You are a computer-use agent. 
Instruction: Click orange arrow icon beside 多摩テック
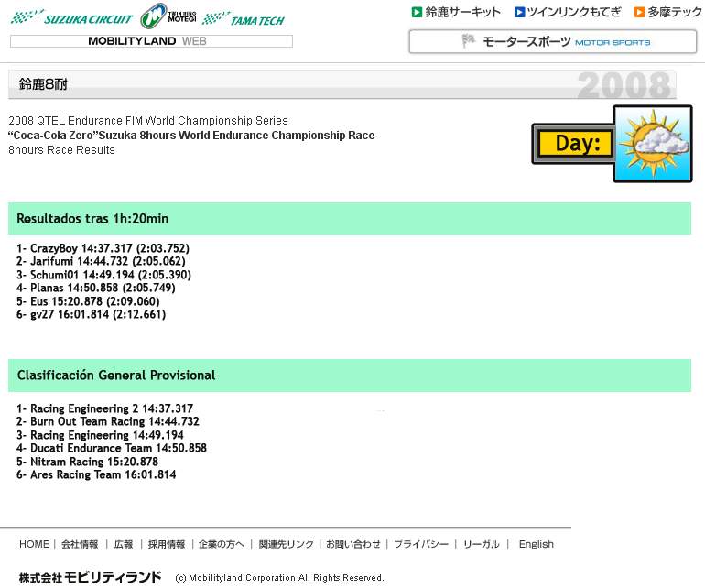(639, 12)
